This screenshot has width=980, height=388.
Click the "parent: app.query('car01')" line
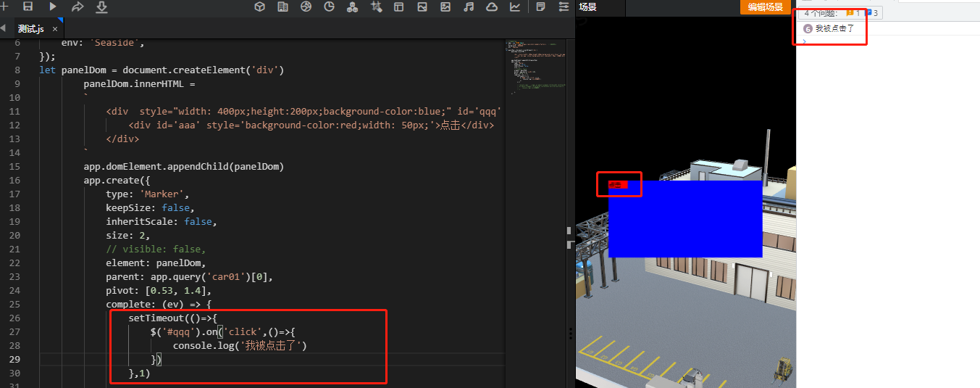(189, 277)
